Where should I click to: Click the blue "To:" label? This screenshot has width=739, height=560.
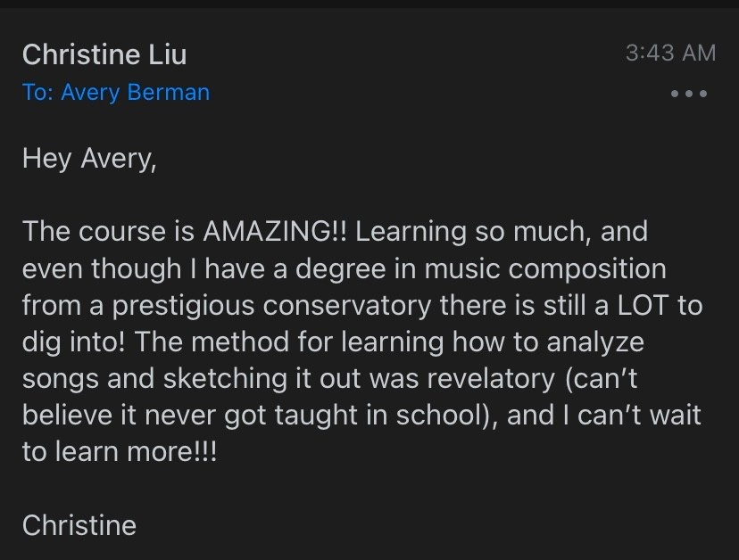click(37, 93)
